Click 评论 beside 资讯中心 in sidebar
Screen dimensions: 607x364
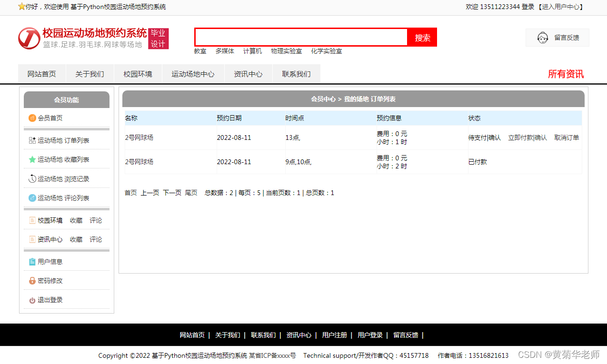pos(96,239)
